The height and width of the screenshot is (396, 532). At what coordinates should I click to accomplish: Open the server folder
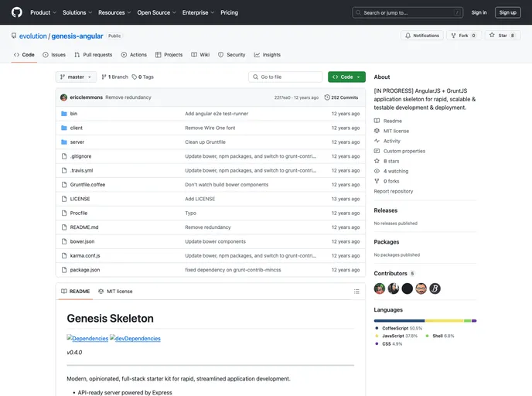pyautogui.click(x=77, y=142)
